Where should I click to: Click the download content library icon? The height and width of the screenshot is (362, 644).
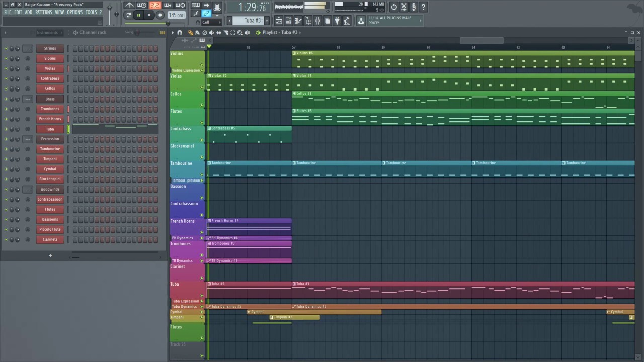pyautogui.click(x=361, y=21)
